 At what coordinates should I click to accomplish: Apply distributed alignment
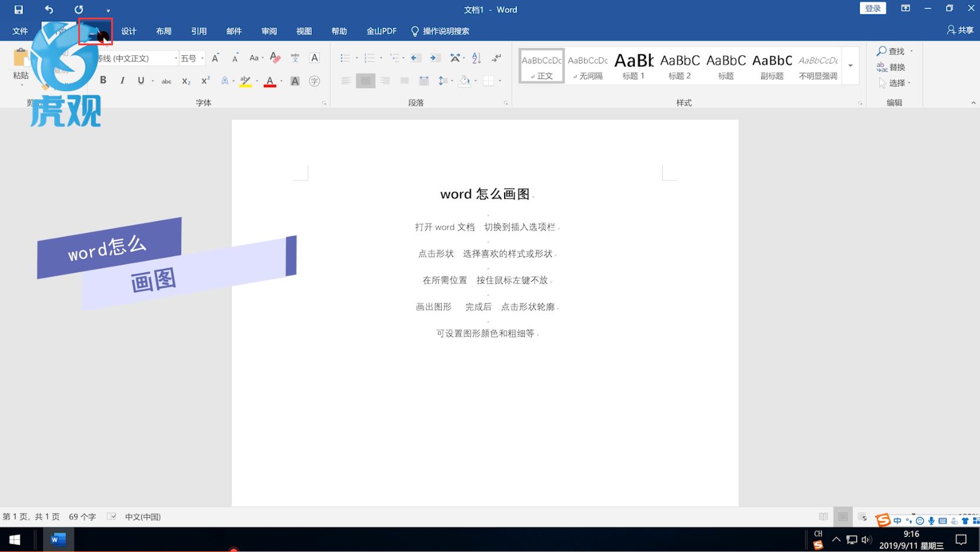click(424, 81)
